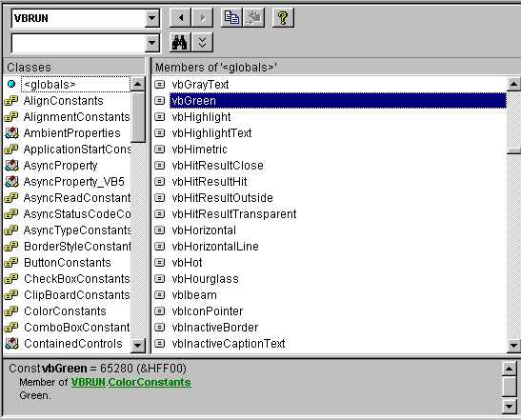This screenshot has width=521, height=420.
Task: Select vbInactiveCaptionText member
Action: click(x=229, y=343)
